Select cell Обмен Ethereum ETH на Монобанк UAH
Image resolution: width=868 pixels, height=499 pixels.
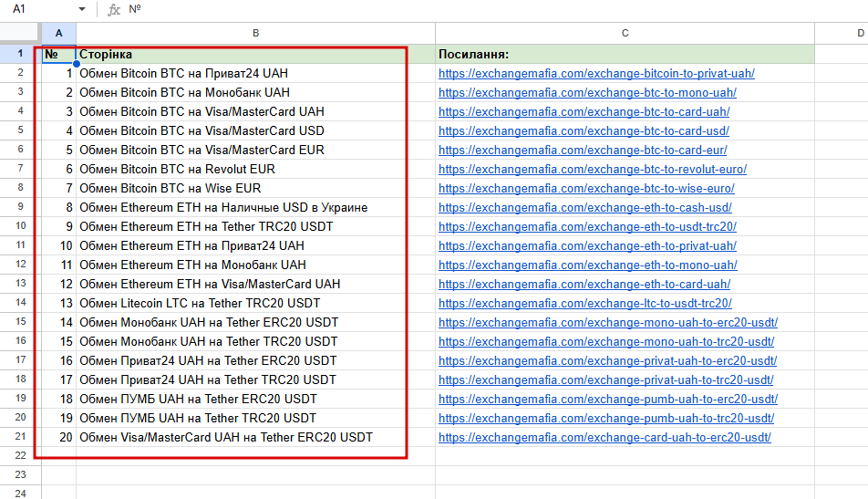(255, 265)
